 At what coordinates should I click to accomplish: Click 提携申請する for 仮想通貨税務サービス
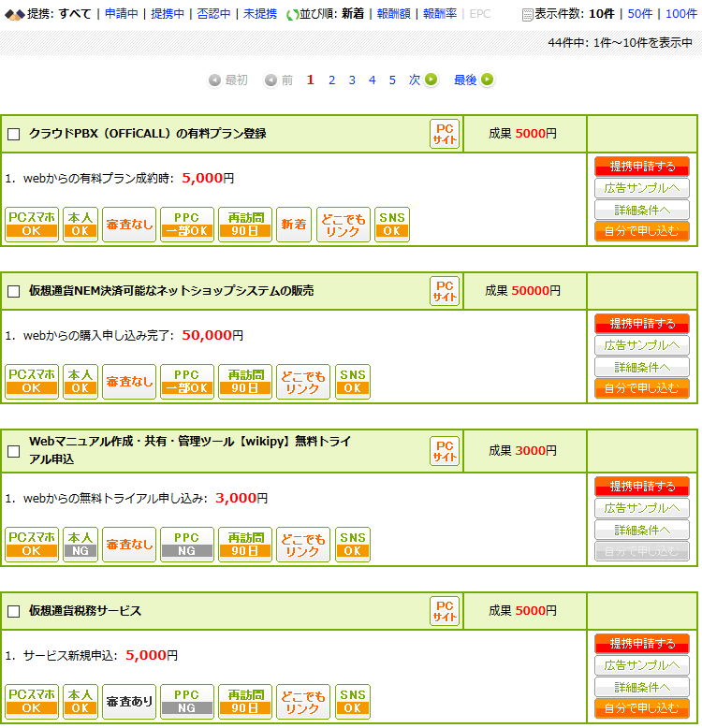coord(642,644)
